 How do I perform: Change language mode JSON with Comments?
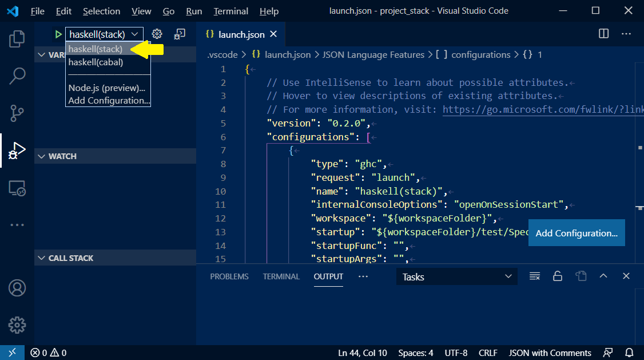tap(550, 353)
